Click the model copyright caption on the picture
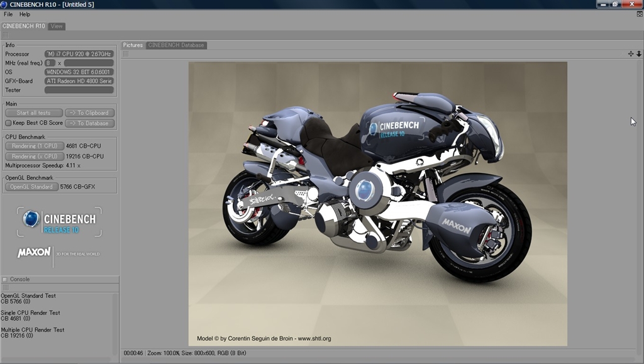This screenshot has height=364, width=644. tap(264, 339)
